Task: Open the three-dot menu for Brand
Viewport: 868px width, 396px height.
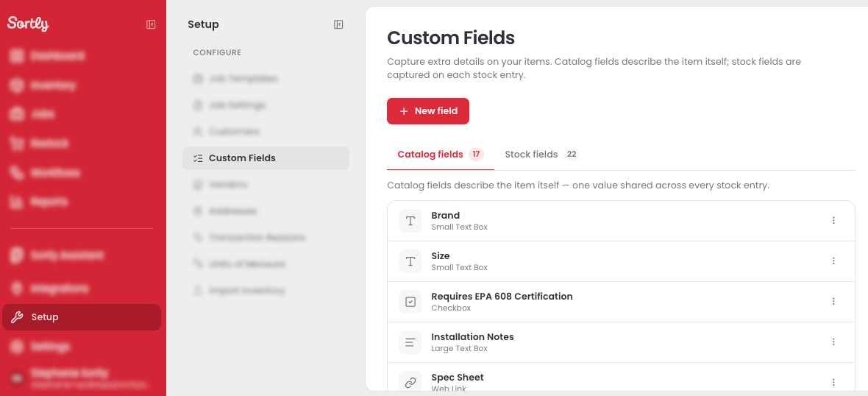Action: point(833,220)
